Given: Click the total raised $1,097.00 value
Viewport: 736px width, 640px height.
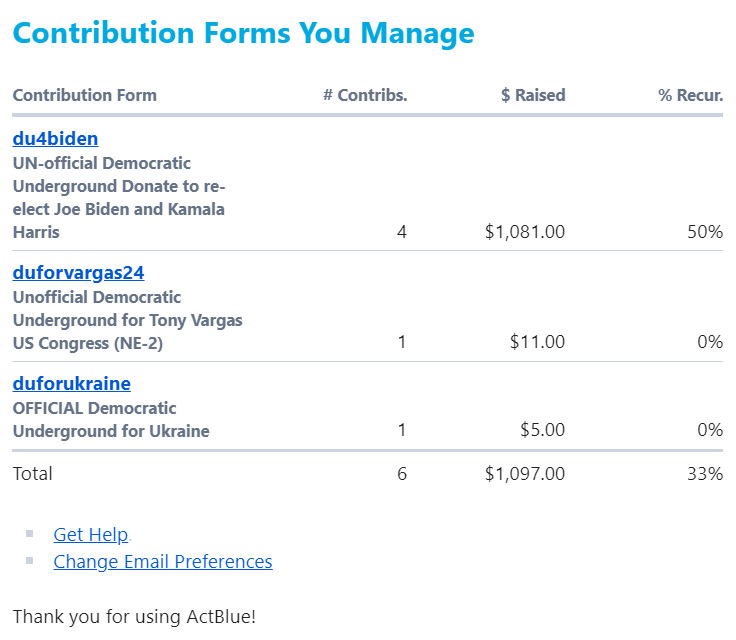Looking at the screenshot, I should pyautogui.click(x=525, y=474).
